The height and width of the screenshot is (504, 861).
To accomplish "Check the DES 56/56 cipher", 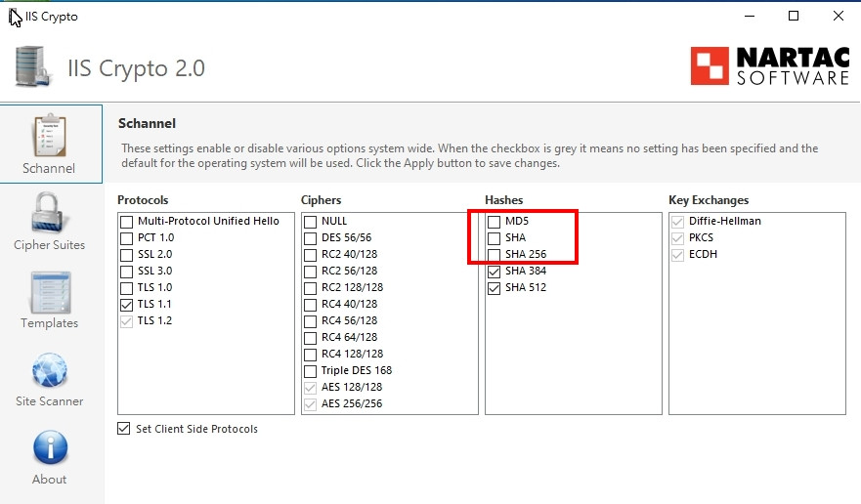I will click(310, 238).
